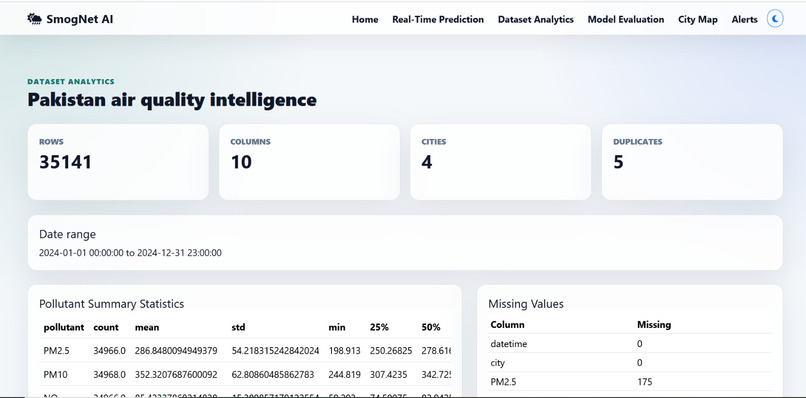This screenshot has height=398, width=806.
Task: Click the PM10 row label in statistics table
Action: click(56, 375)
